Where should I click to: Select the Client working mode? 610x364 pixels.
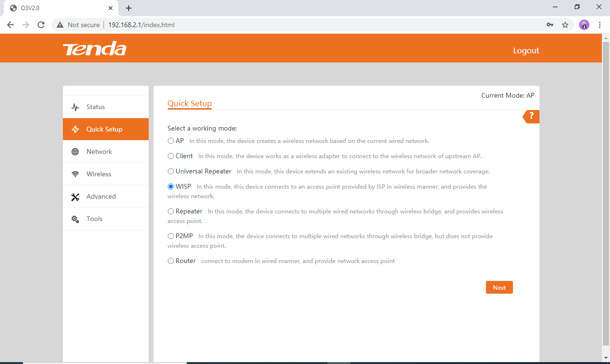(x=171, y=156)
